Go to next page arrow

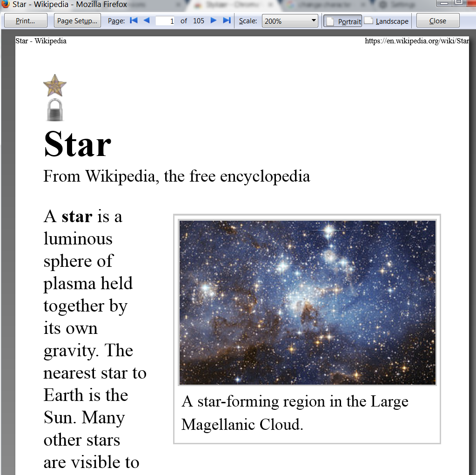[214, 20]
